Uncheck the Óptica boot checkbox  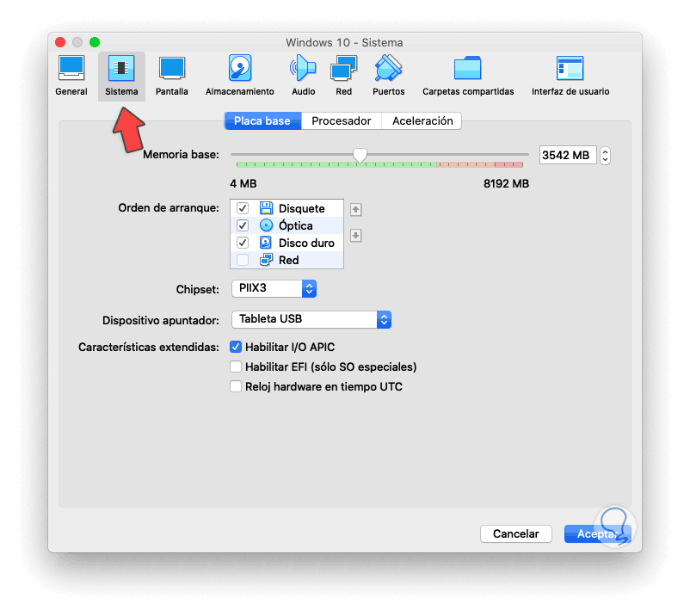243,225
